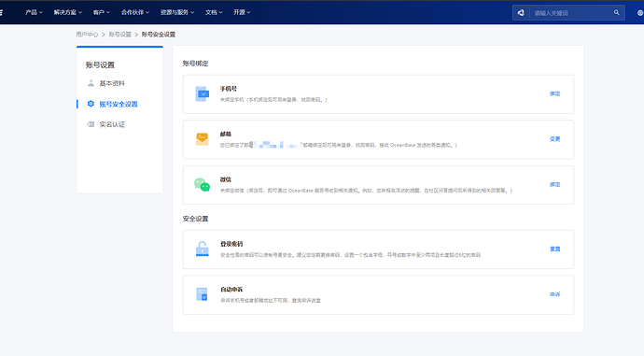This screenshot has height=356, width=644.
Task: Click the AI assistant icon in search box
Action: point(521,13)
